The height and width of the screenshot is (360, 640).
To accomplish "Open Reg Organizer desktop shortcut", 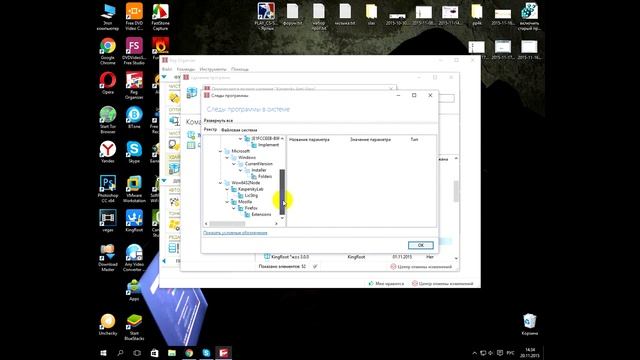I will pos(134,86).
